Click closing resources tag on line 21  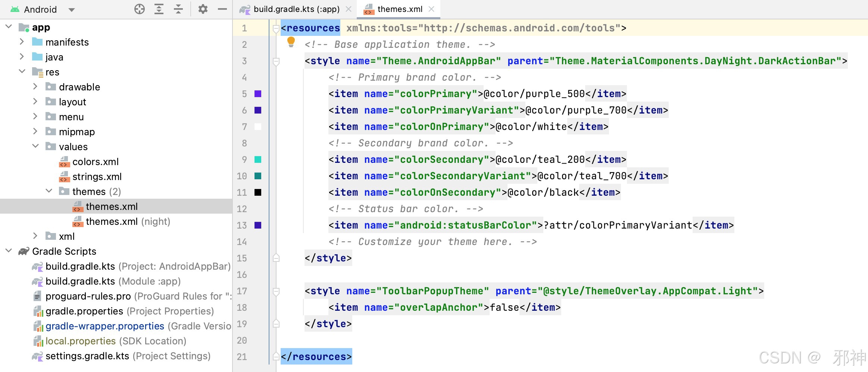316,357
